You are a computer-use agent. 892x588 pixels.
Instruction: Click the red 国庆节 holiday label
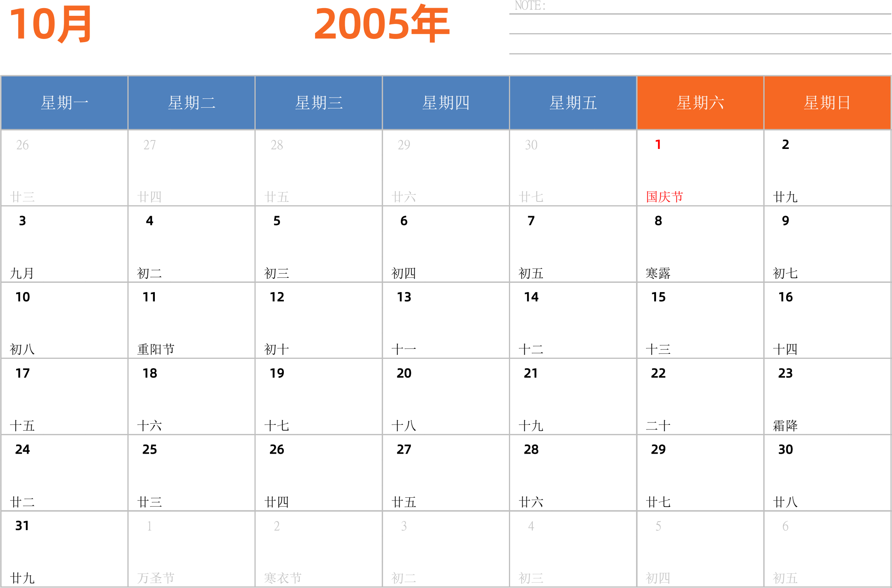pos(665,197)
